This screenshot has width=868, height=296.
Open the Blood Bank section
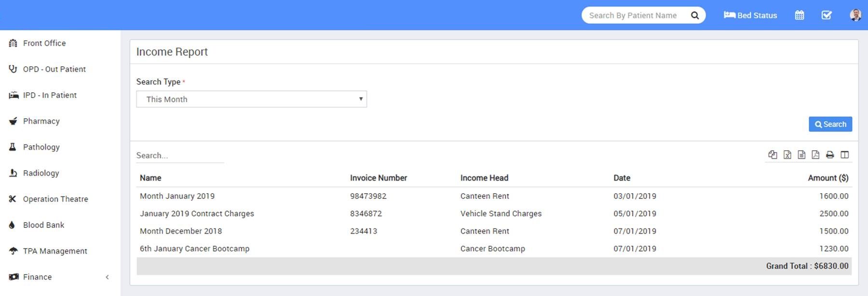point(43,225)
